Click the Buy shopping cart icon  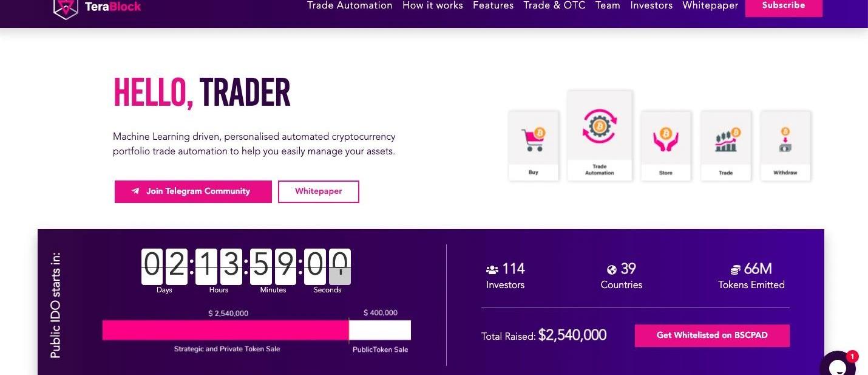533,139
